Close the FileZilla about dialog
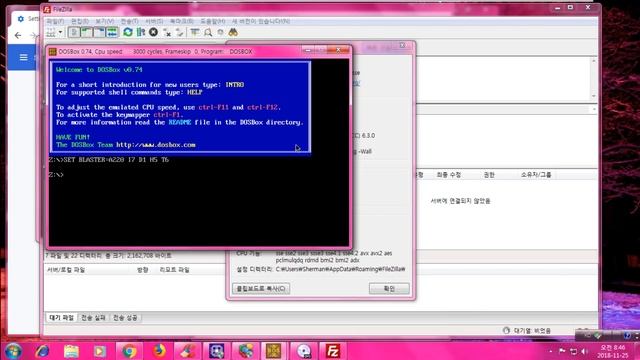Viewport: 640px width, 360px height. click(x=402, y=45)
